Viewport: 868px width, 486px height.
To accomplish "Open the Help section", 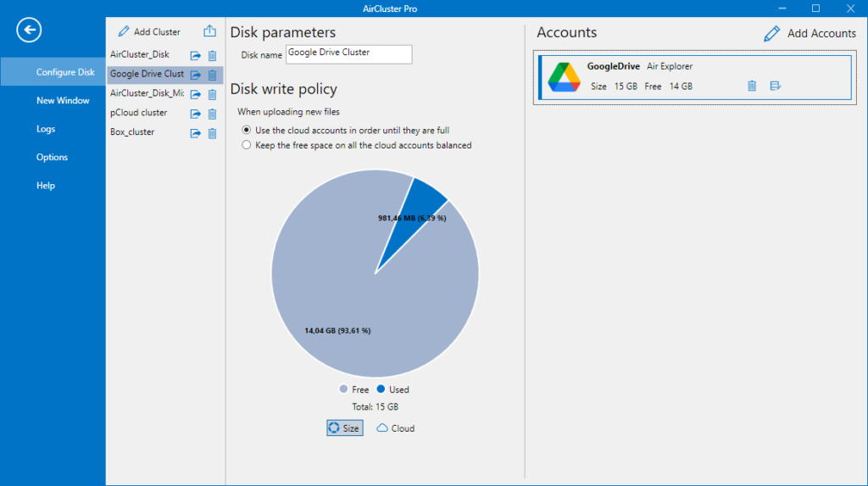I will coord(53,185).
